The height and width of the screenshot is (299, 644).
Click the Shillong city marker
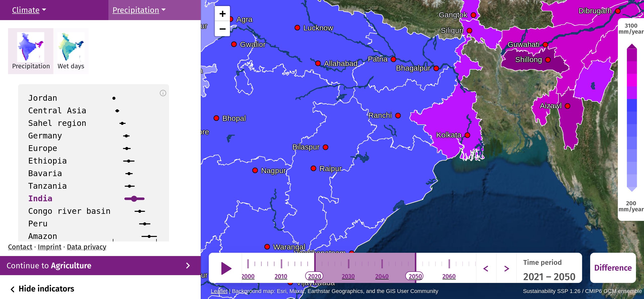[548, 60]
